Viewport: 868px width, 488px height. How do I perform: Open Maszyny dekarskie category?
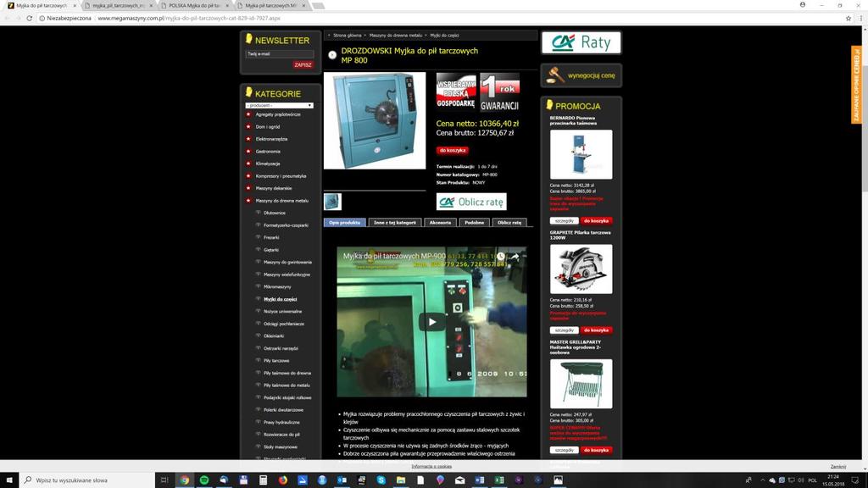[274, 188]
